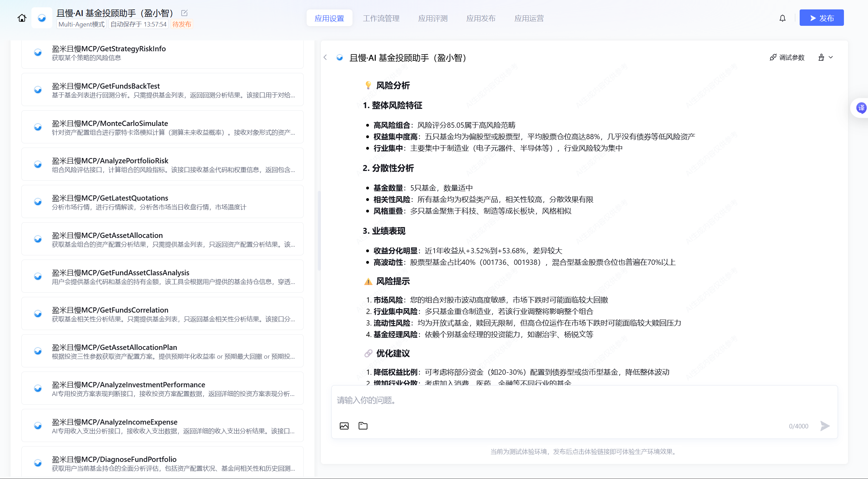This screenshot has width=868, height=479.
Task: Click the folder attachment icon
Action: pos(363,426)
